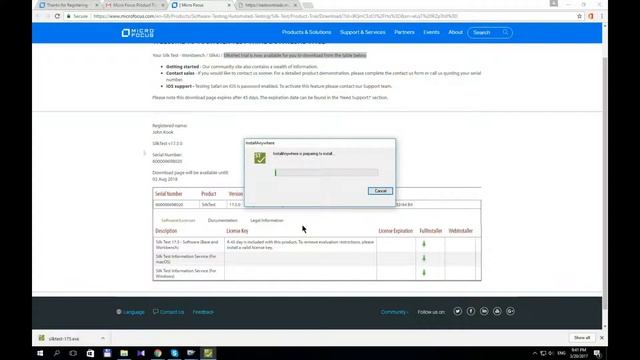The height and width of the screenshot is (360, 640).
Task: Open the Language selector in footer
Action: 133,312
